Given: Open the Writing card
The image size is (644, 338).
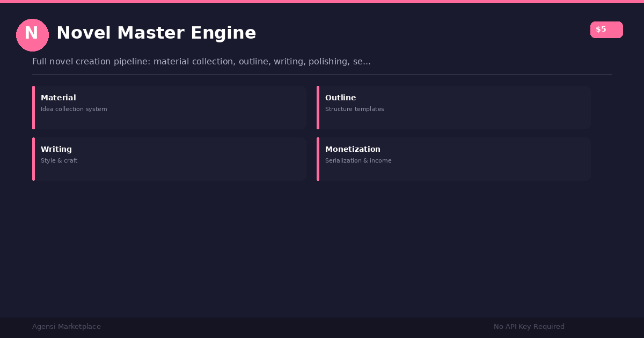Looking at the screenshot, I should (x=169, y=159).
